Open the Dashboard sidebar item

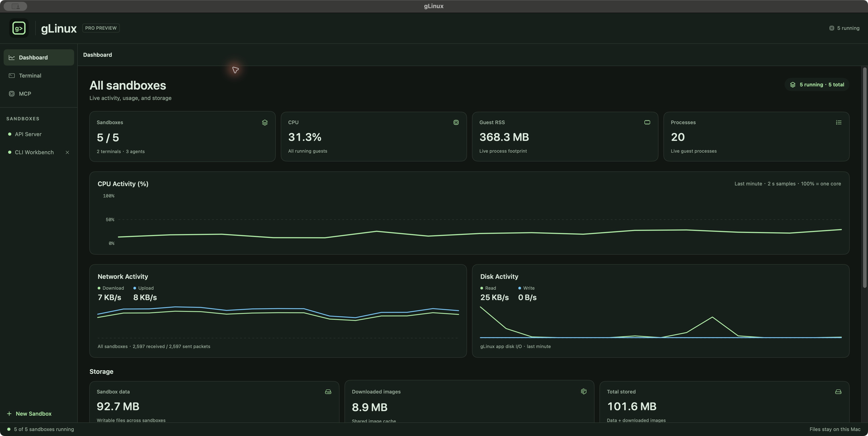click(x=39, y=57)
